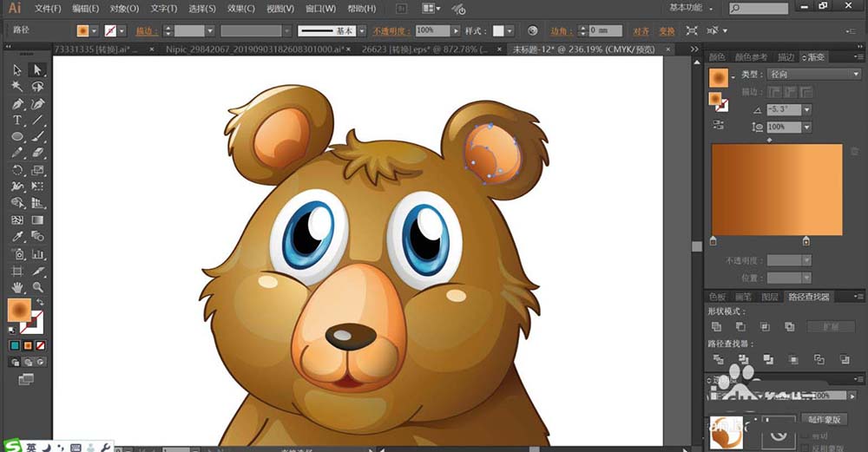868x452 pixels.
Task: Select the Pencil tool
Action: pos(17,153)
